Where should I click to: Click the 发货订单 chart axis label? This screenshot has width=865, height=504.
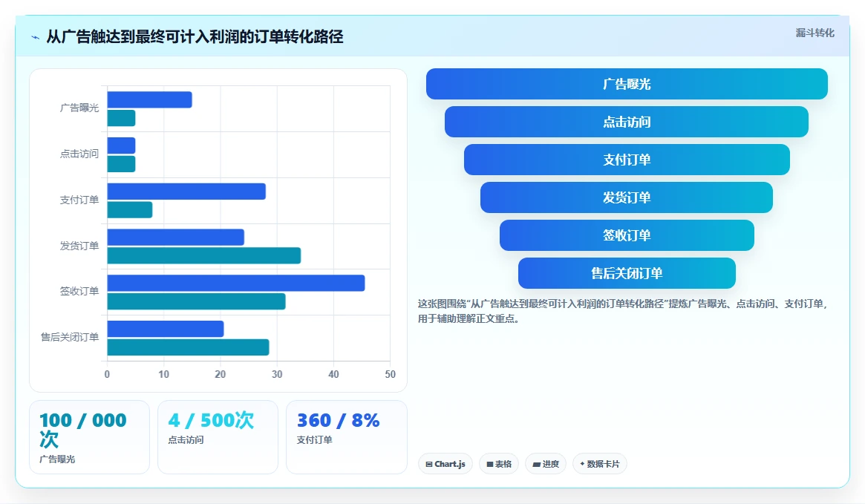pyautogui.click(x=79, y=246)
